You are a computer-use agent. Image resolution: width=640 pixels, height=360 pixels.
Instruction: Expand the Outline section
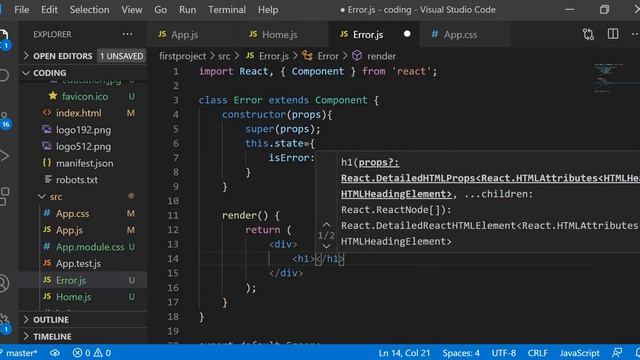(83, 320)
